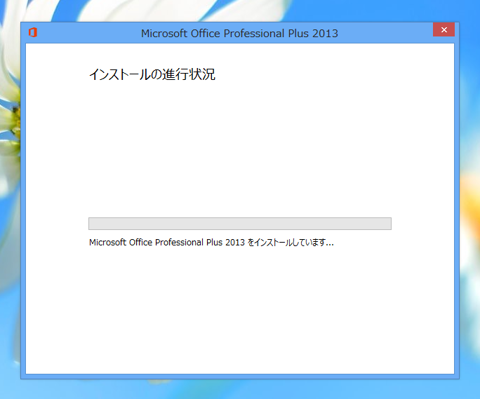Click the heading インストールの進行状況
Screen dimensions: 480x399
pyautogui.click(x=152, y=74)
